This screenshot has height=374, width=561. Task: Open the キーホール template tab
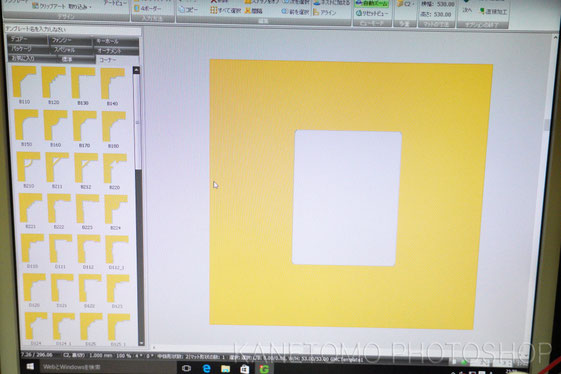pyautogui.click(x=116, y=42)
